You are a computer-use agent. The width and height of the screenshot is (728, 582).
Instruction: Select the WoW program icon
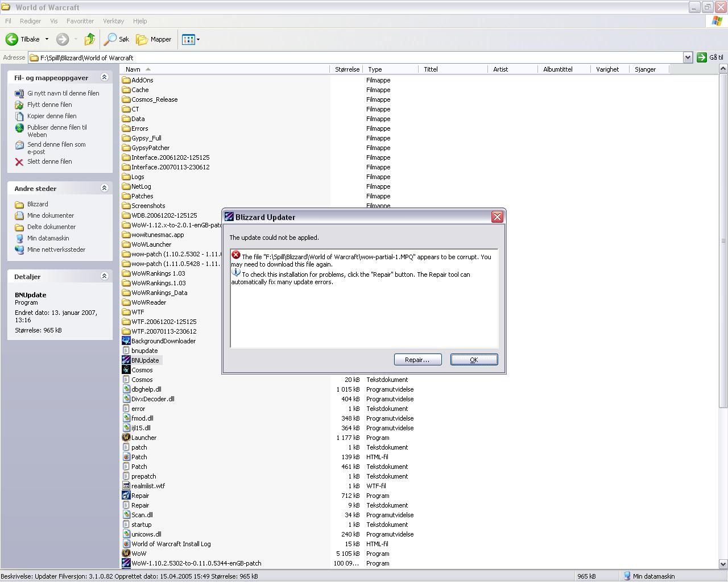pos(126,554)
